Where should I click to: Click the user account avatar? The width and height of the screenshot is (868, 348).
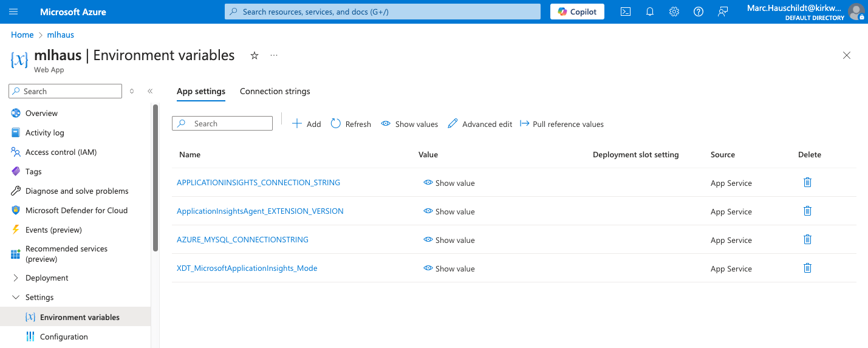pos(856,12)
